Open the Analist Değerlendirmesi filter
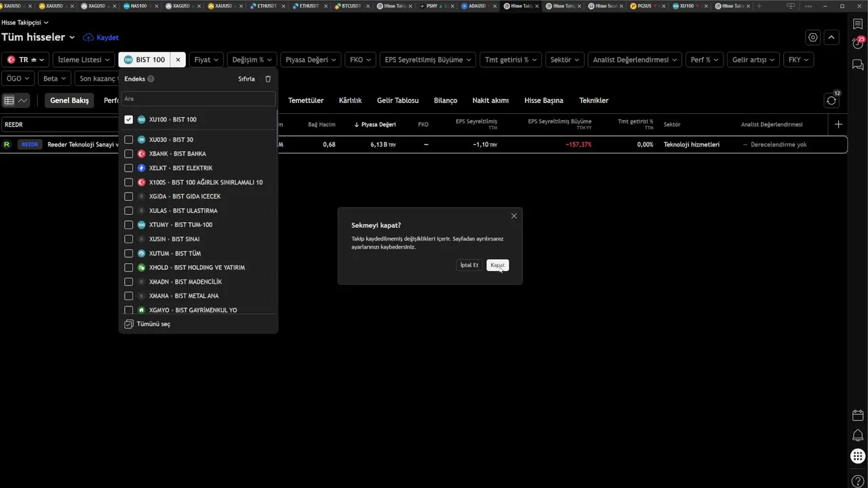868x488 pixels. click(x=635, y=60)
